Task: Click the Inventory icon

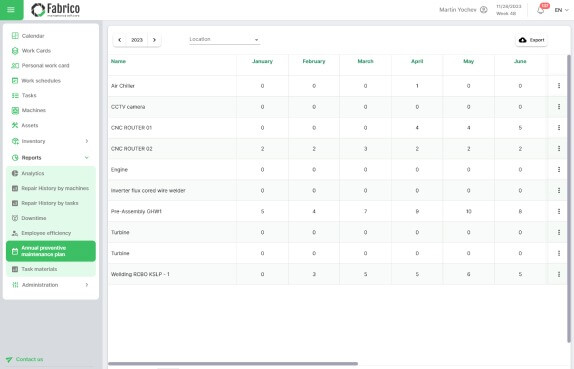Action: (15, 141)
